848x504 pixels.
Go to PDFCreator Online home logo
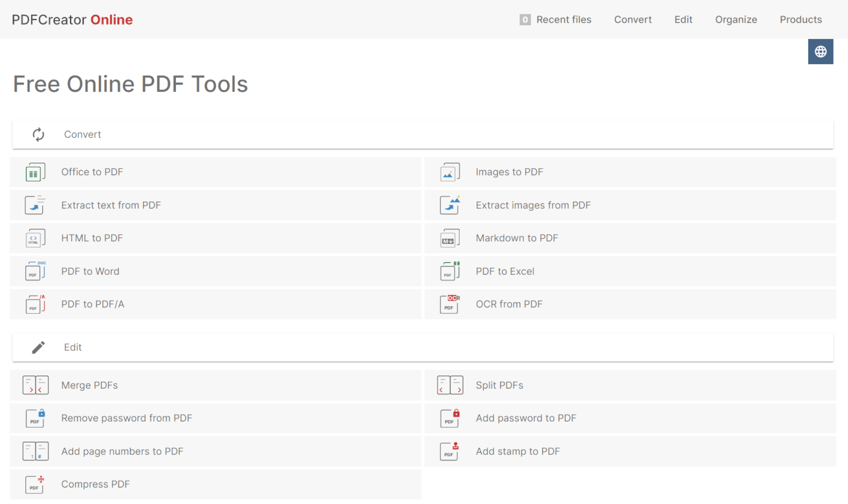pos(73,20)
